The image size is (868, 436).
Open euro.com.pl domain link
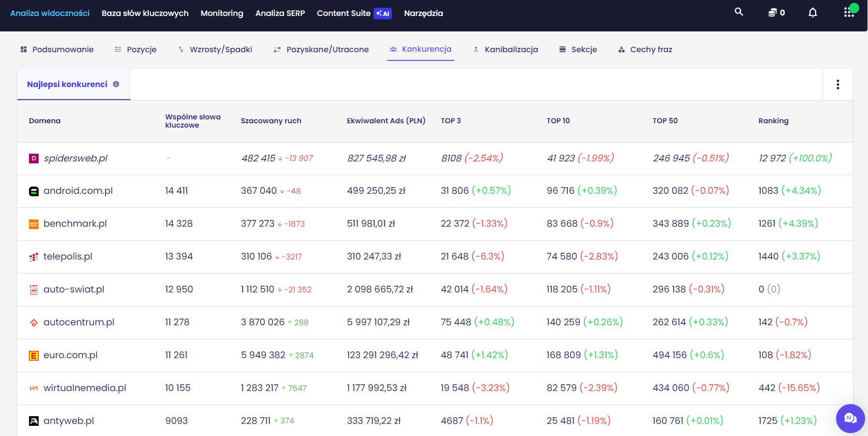[x=71, y=355]
